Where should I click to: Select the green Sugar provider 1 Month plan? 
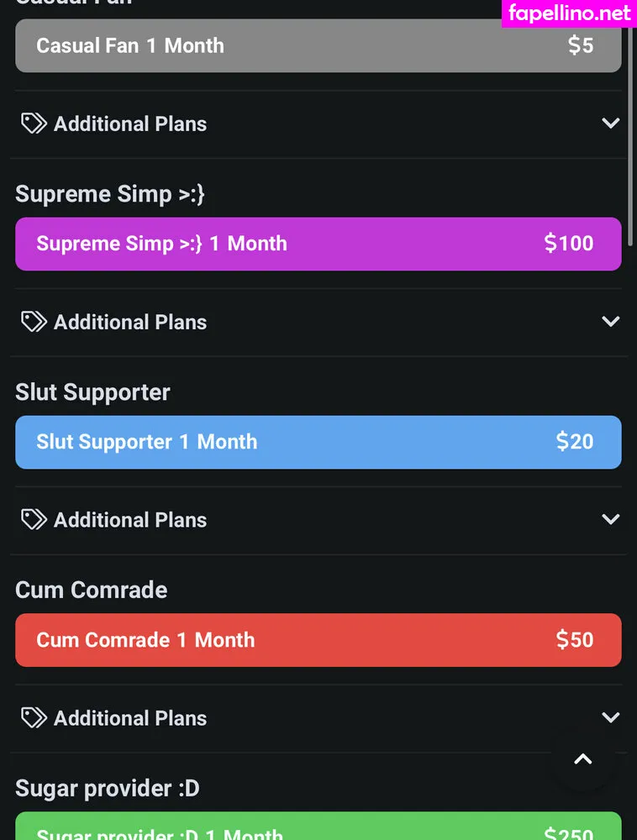[318, 828]
